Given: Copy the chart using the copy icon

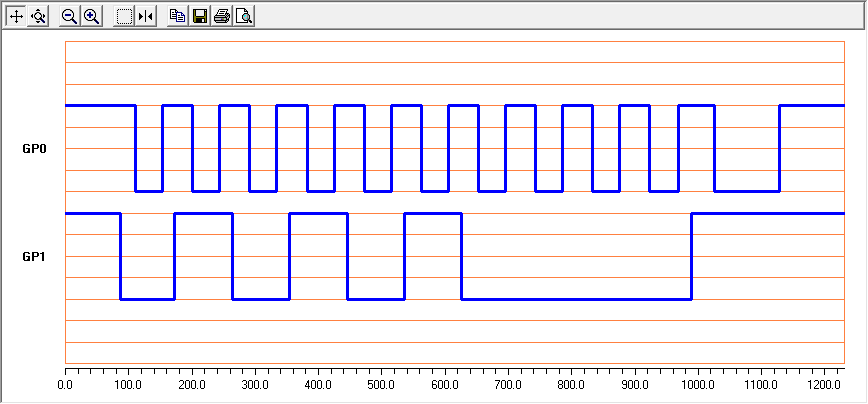Looking at the screenshot, I should click(x=178, y=16).
